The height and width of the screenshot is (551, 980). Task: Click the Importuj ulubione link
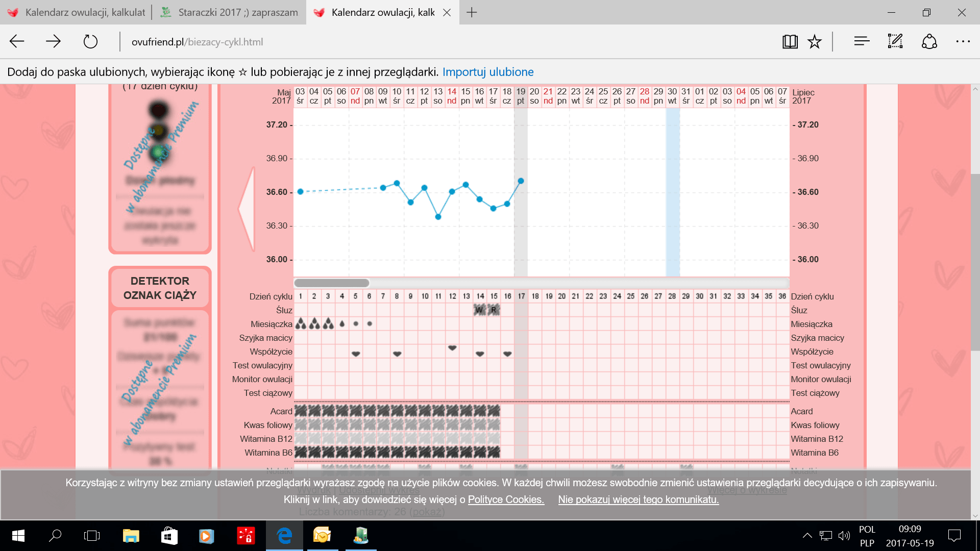pos(487,72)
